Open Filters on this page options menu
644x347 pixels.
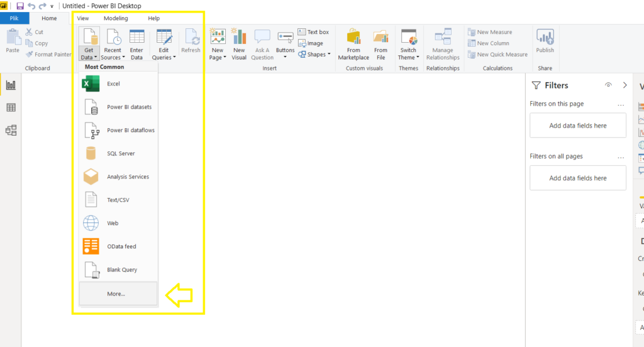coord(621,105)
